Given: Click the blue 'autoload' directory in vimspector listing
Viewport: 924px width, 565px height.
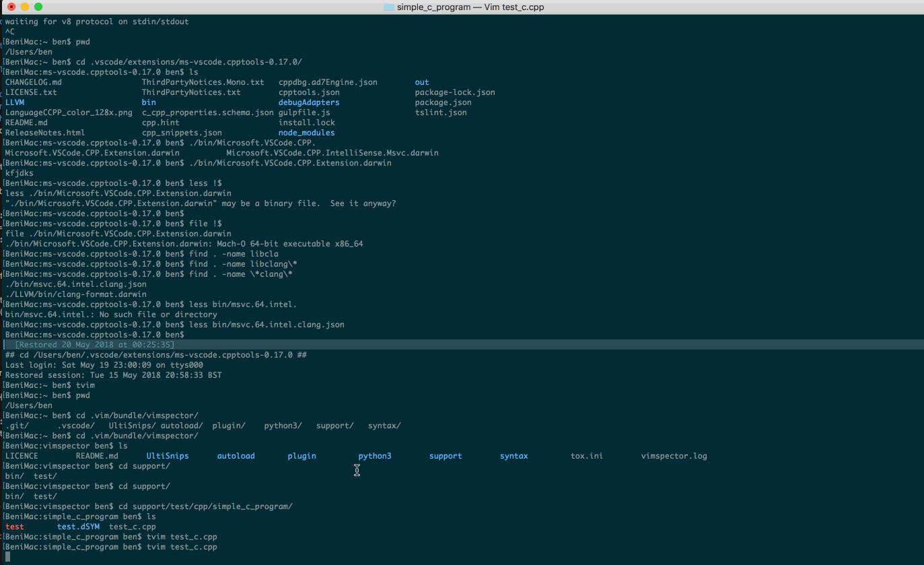Looking at the screenshot, I should tap(236, 456).
